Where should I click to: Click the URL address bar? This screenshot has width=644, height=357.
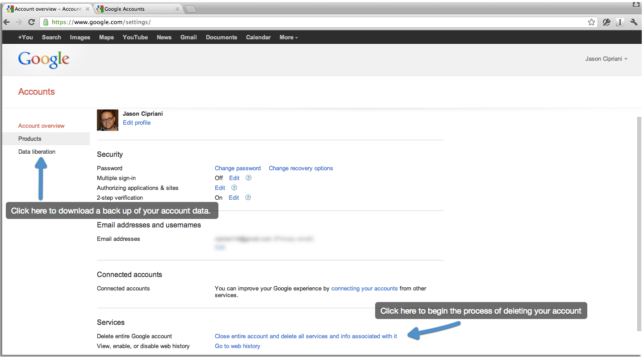click(313, 22)
